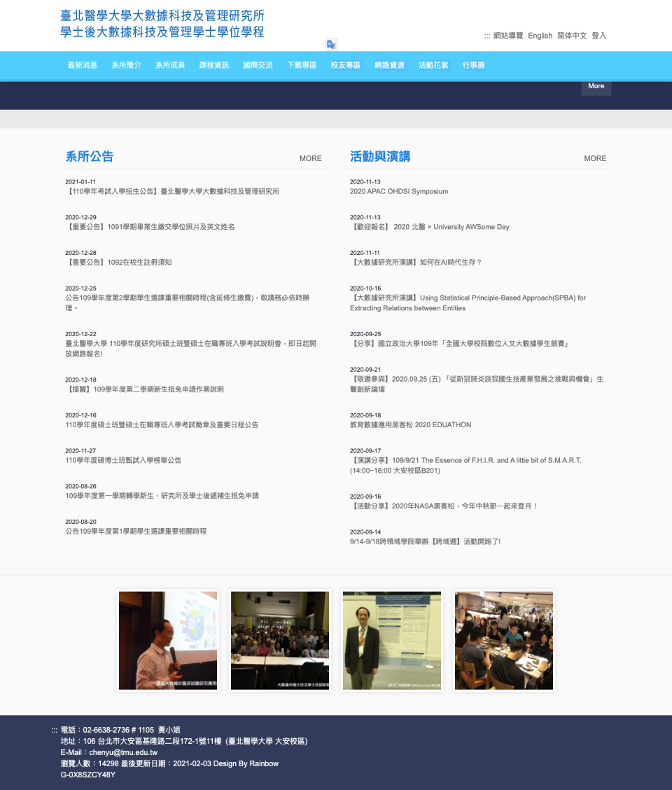
Task: Open the 教育數據應用黑客松 2020 EDUATHON post
Action: 410,424
